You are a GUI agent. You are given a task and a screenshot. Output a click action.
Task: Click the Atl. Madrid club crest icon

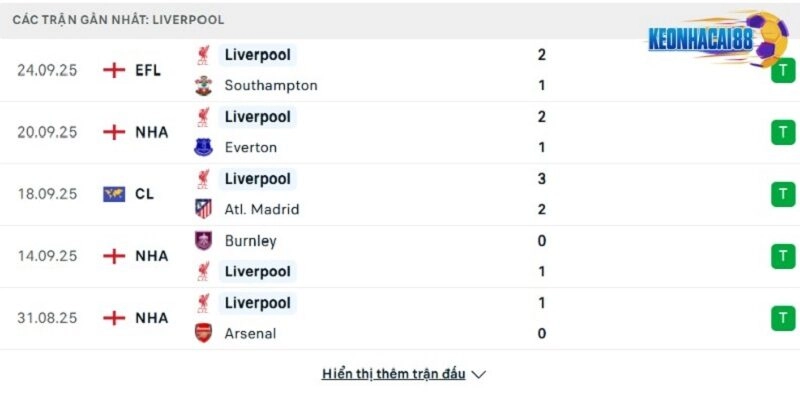tap(204, 210)
